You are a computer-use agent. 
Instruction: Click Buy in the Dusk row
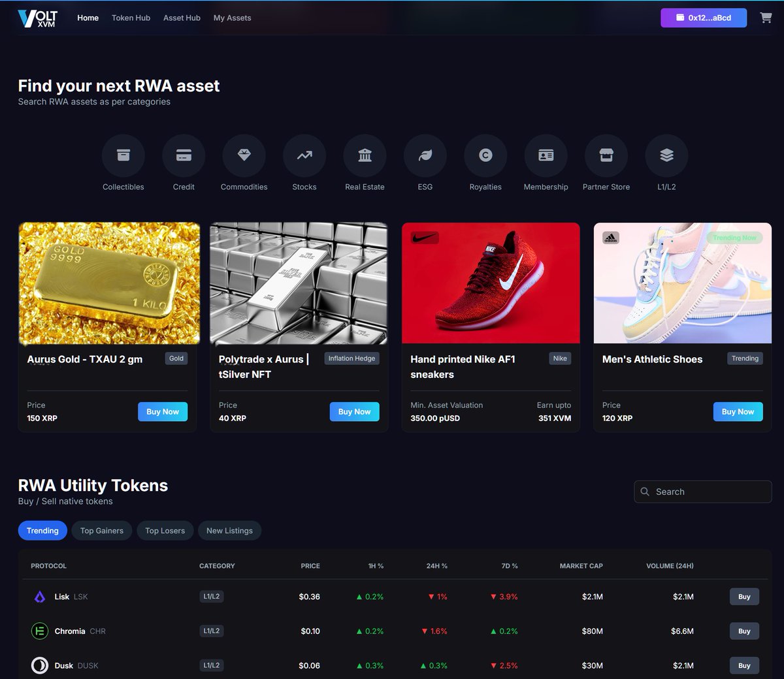tap(744, 665)
